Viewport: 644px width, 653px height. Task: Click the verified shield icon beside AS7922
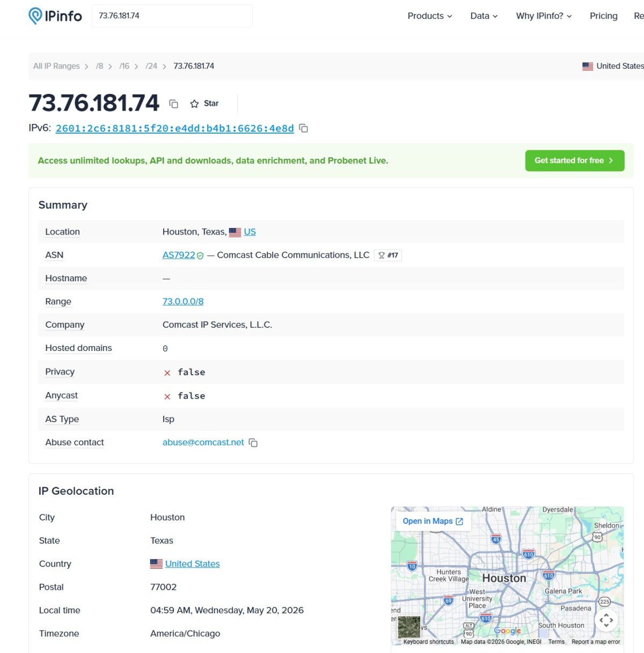(200, 256)
